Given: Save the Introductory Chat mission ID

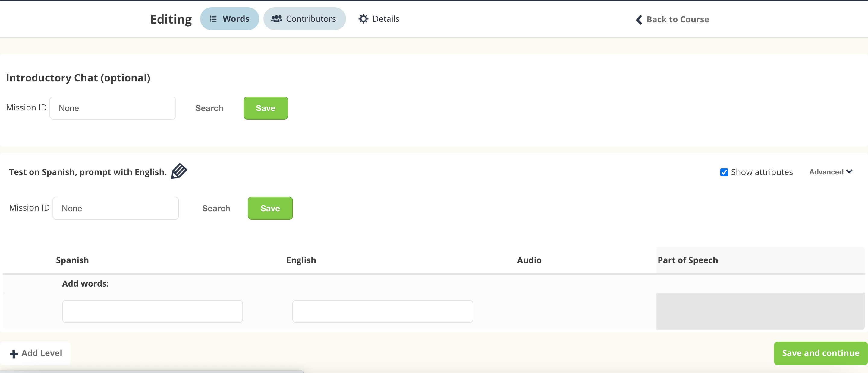Looking at the screenshot, I should pos(266,108).
